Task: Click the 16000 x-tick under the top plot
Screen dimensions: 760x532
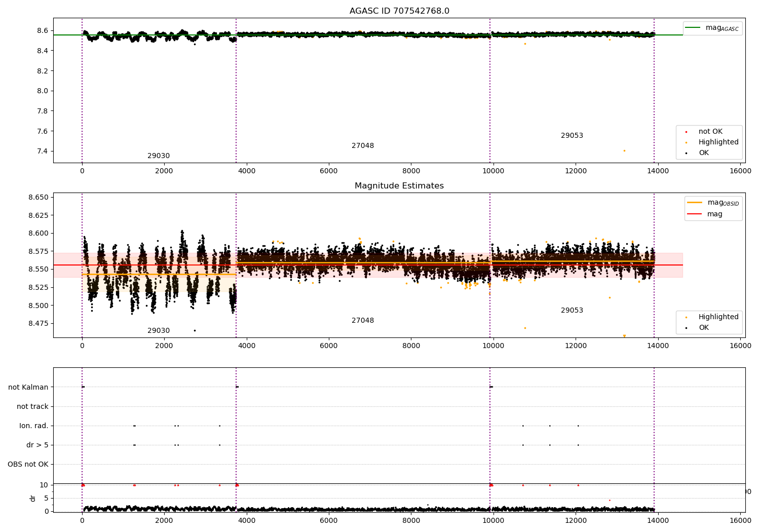Action: pyautogui.click(x=740, y=171)
